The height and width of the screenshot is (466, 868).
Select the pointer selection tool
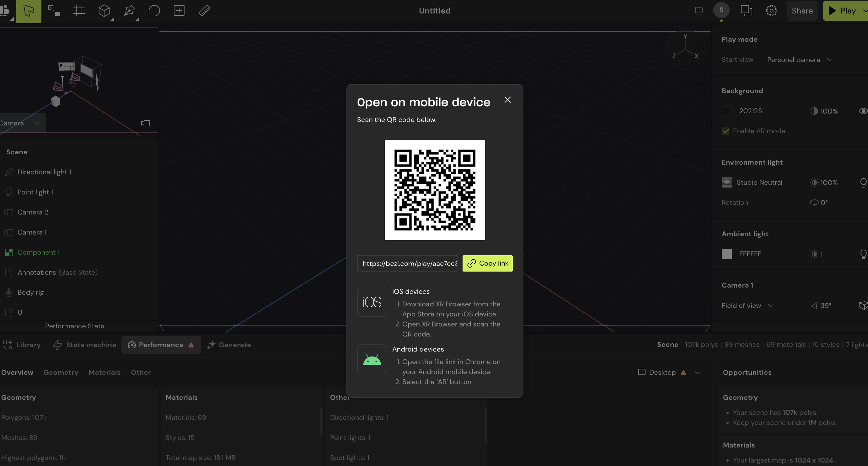(x=29, y=11)
